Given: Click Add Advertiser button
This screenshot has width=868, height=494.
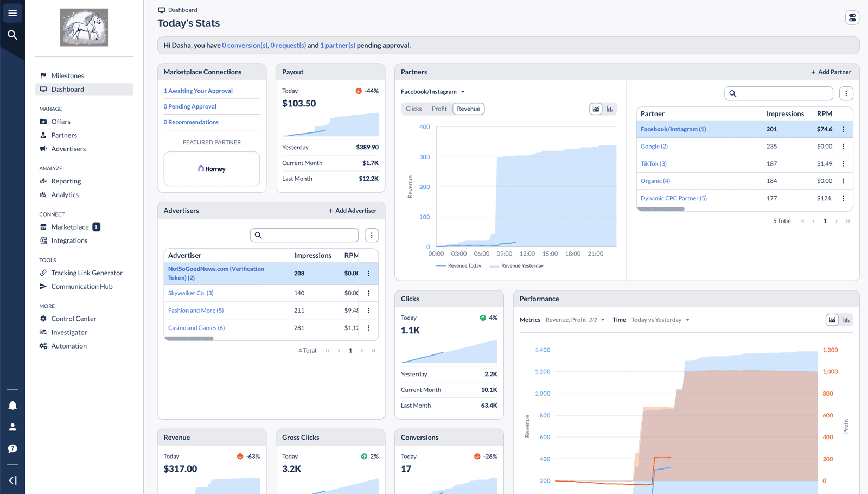Looking at the screenshot, I should [x=352, y=211].
